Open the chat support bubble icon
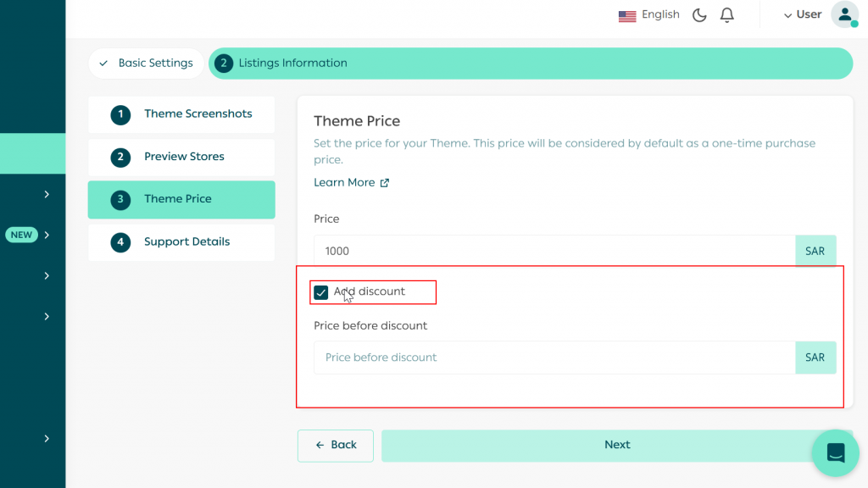This screenshot has height=488, width=868. click(x=835, y=452)
